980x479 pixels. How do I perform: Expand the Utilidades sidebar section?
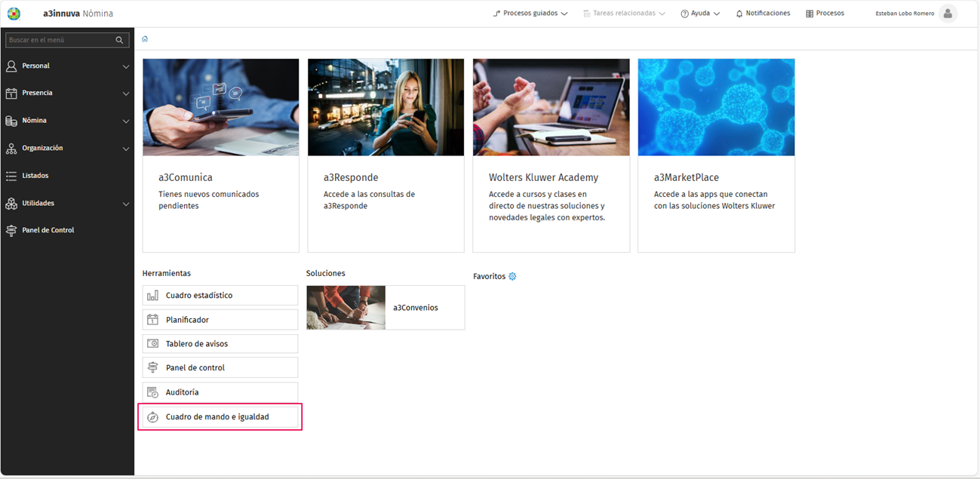click(67, 203)
